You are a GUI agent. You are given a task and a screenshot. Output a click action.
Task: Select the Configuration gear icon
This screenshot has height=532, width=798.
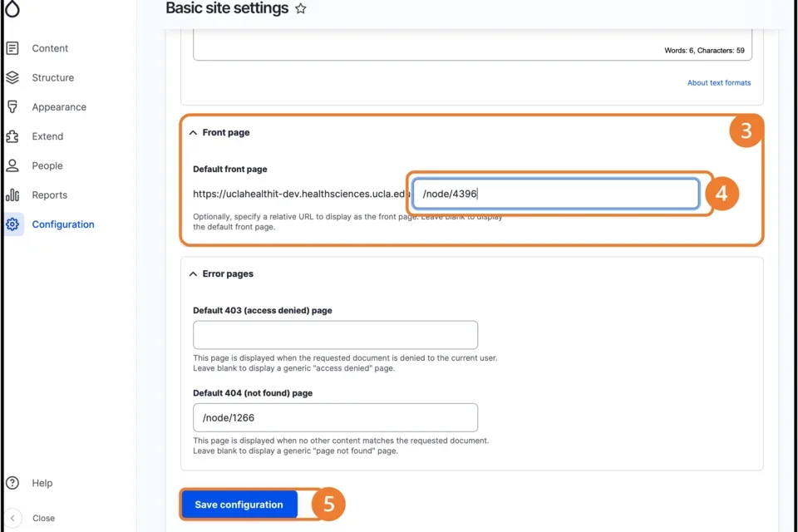pyautogui.click(x=13, y=224)
